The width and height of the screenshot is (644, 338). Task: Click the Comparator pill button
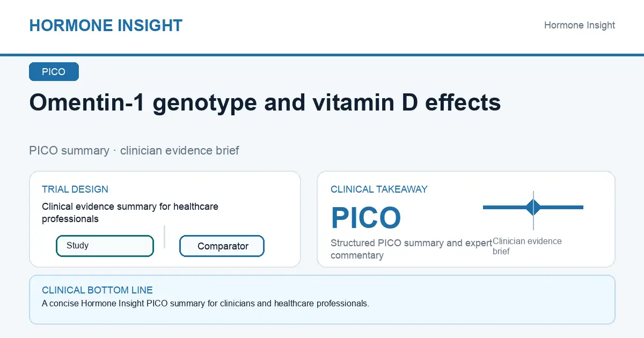(222, 246)
